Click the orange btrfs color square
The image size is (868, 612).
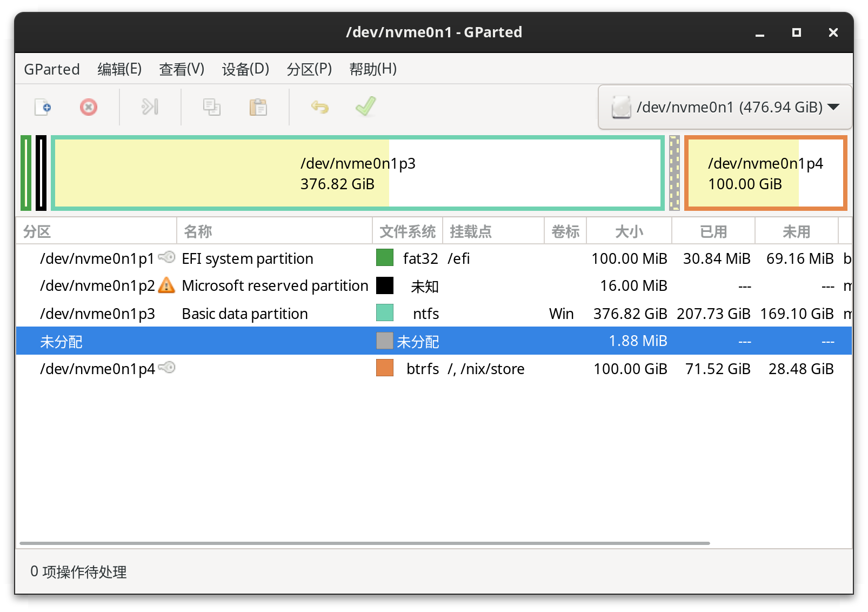385,368
